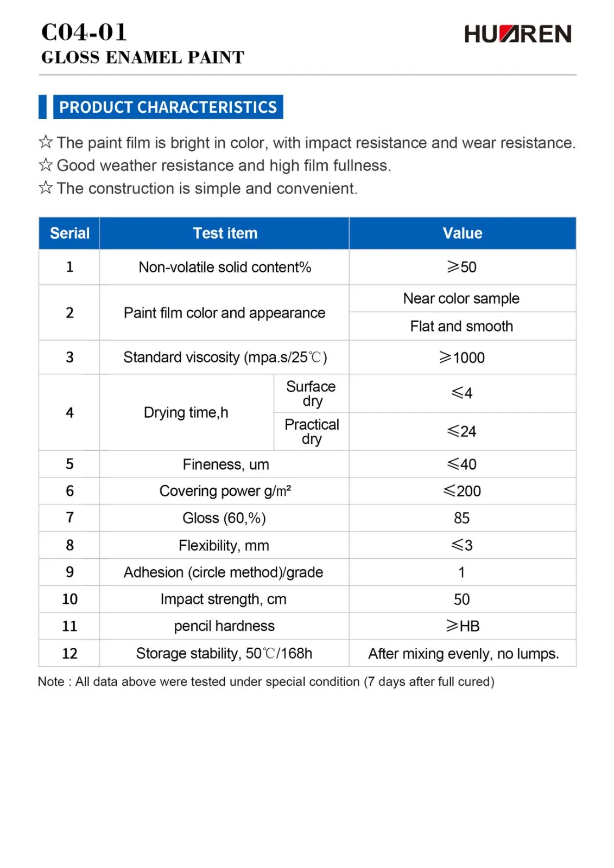
Task: Click the 'Near color sample' value cell
Action: pos(461,298)
